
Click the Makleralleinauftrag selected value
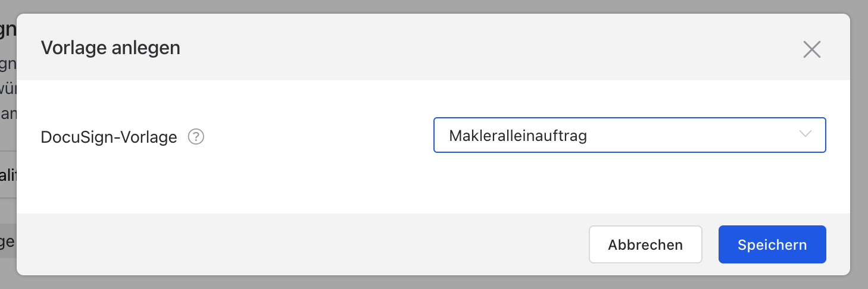point(518,136)
